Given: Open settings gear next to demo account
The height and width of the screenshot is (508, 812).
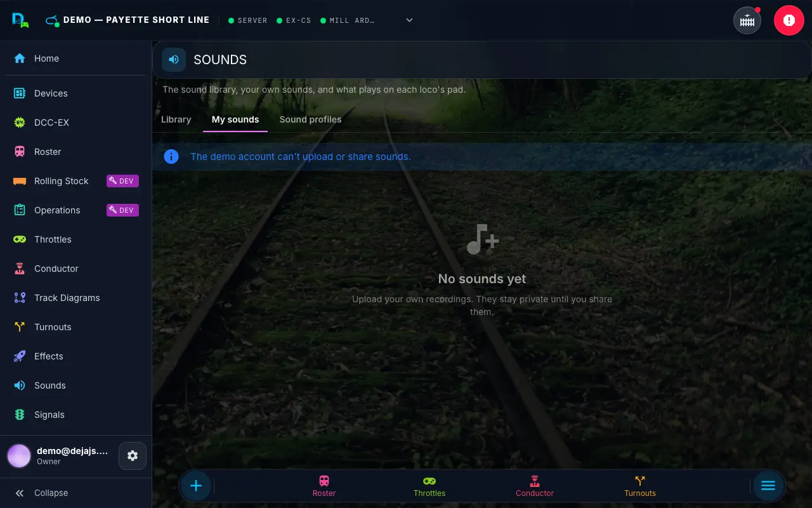Looking at the screenshot, I should tap(133, 456).
